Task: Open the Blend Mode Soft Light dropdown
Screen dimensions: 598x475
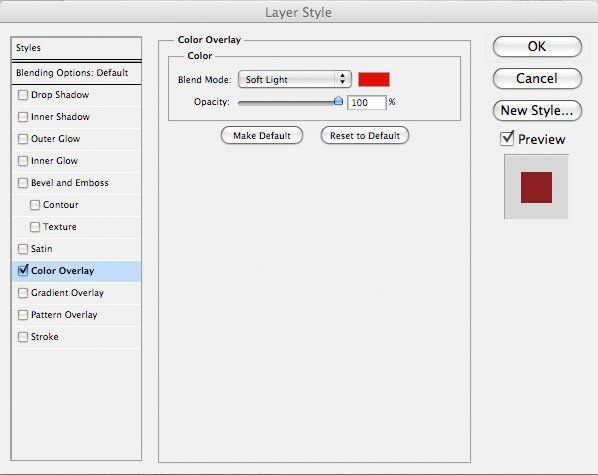Action: (x=294, y=79)
